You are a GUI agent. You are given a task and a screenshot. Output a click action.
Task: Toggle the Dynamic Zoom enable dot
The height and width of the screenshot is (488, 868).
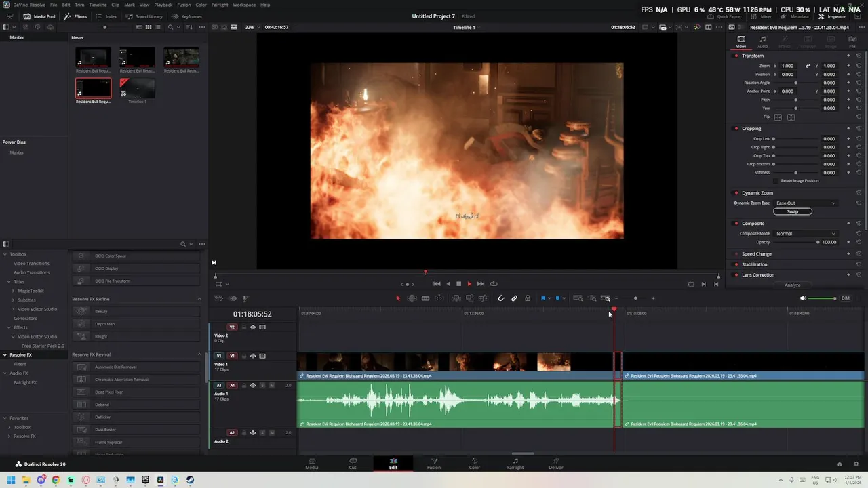pos(736,193)
